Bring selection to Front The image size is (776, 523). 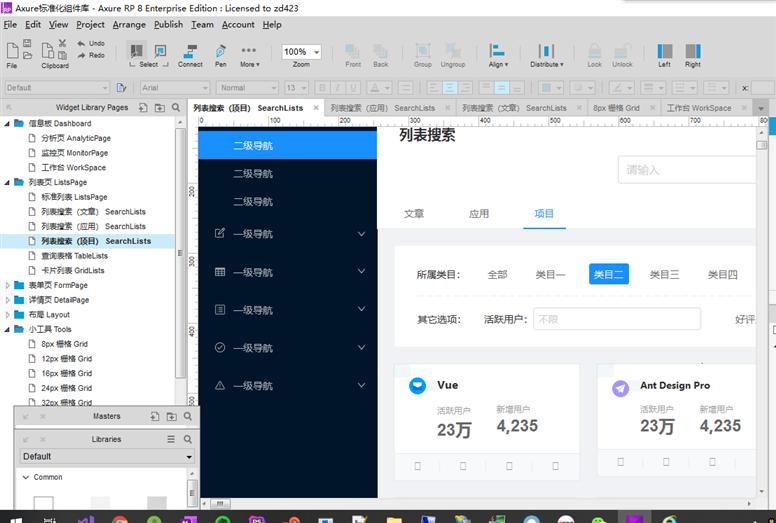coord(353,55)
